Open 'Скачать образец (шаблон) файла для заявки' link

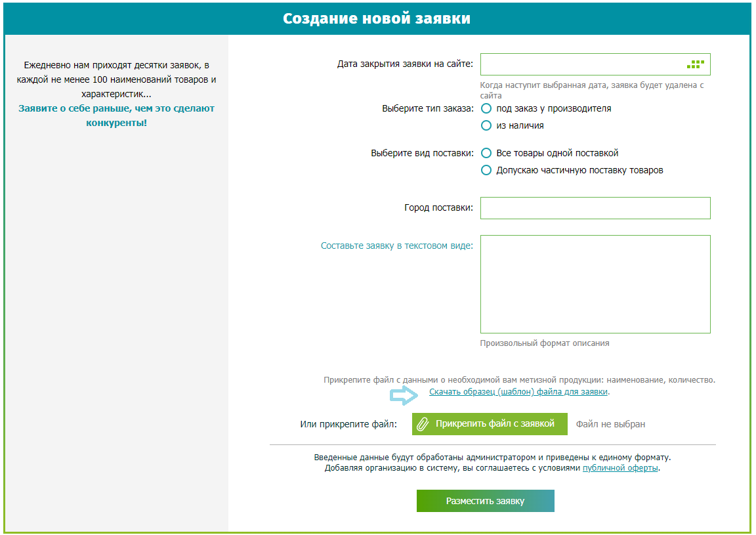(518, 392)
